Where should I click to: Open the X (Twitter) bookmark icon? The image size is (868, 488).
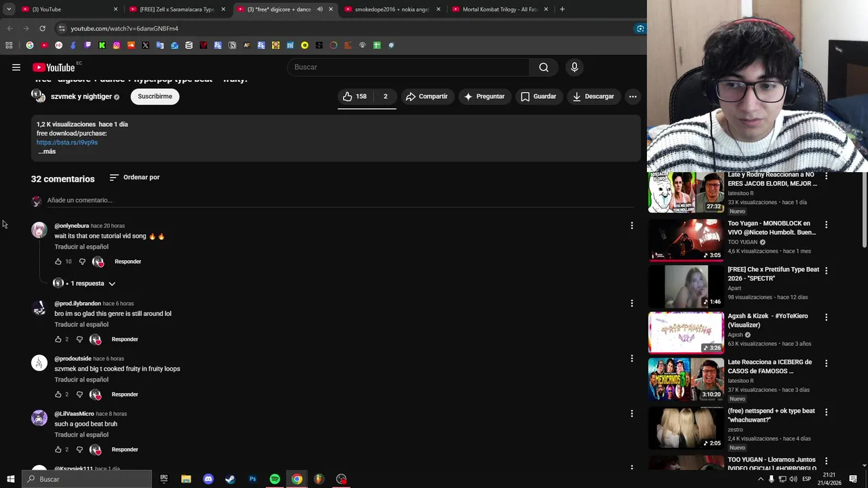pyautogui.click(x=145, y=45)
